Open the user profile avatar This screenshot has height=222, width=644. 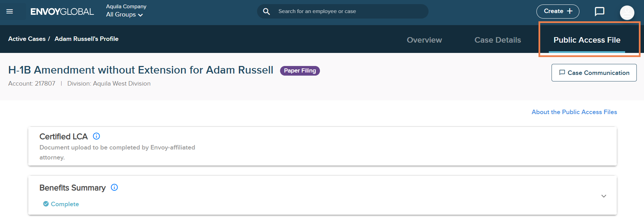click(x=627, y=13)
